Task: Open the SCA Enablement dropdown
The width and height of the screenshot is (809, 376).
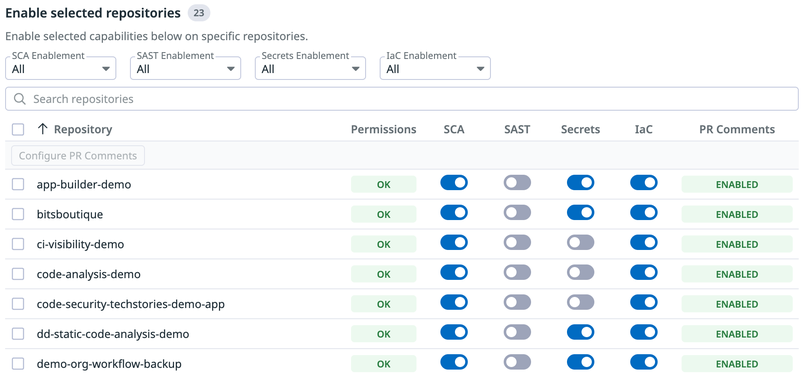Action: click(x=61, y=68)
